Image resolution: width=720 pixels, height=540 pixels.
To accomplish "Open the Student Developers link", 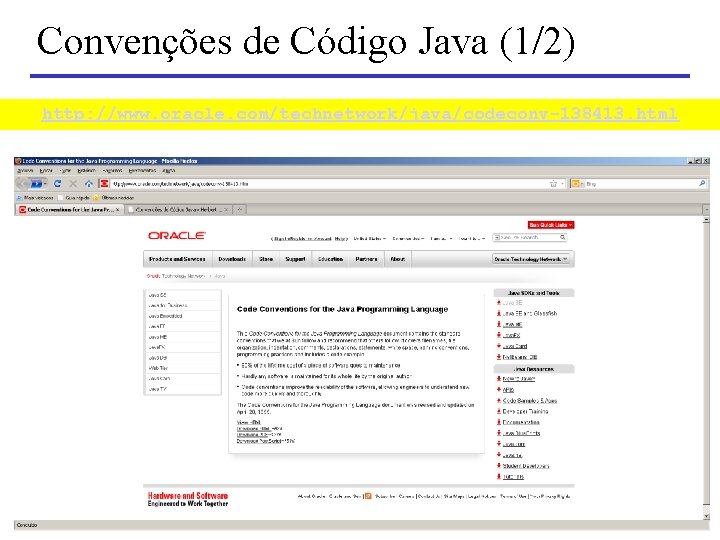I will 526,466.
